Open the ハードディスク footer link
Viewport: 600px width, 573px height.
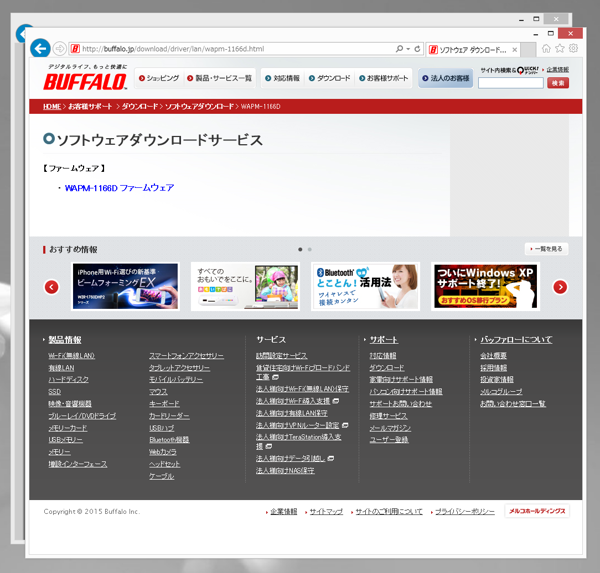coord(68,380)
